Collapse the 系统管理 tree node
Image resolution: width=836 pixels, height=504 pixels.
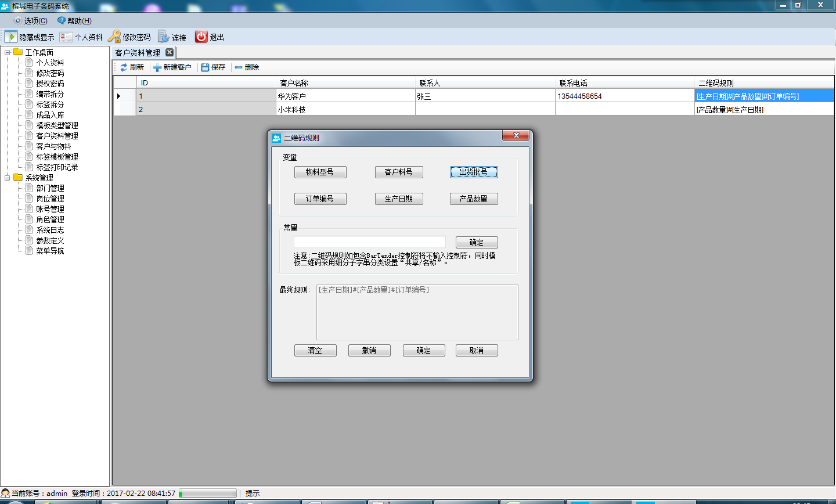8,178
